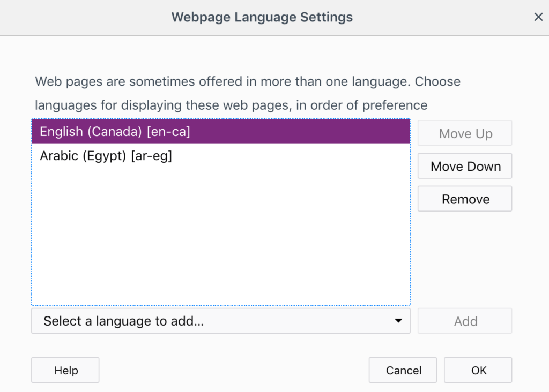
Task: Open the 'Select a language to add...' dropdown
Action: pyautogui.click(x=221, y=321)
